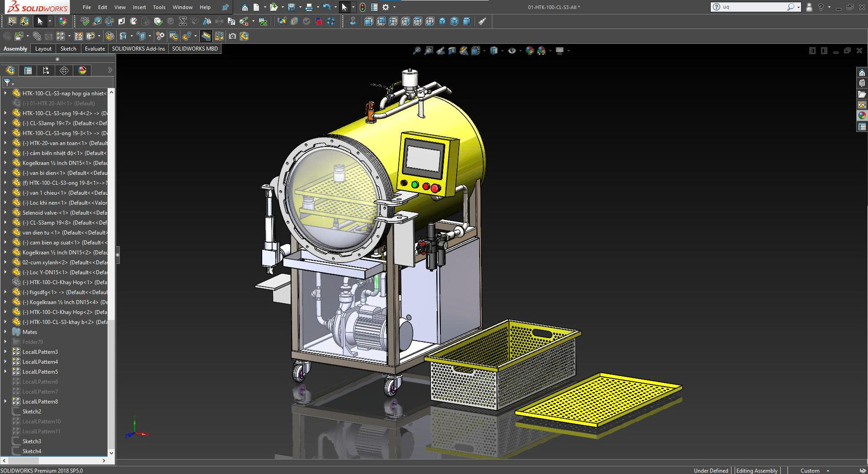This screenshot has height=474, width=868.
Task: Click the help search input field
Action: (753, 7)
